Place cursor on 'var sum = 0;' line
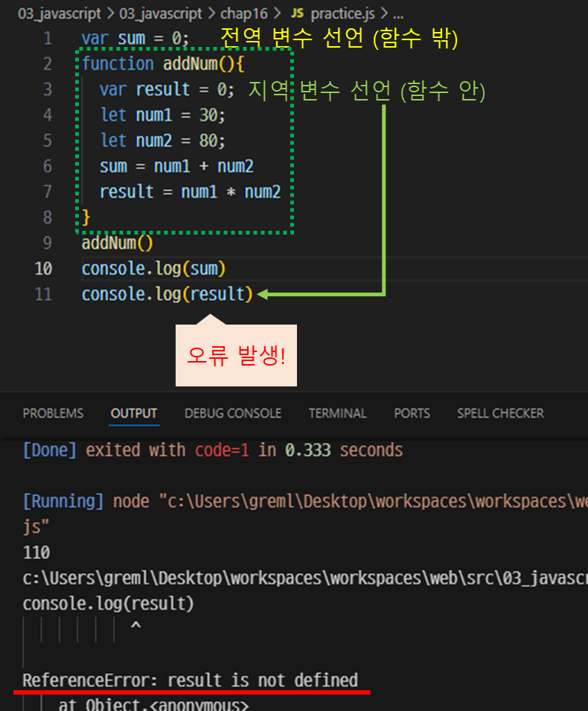 [135, 38]
